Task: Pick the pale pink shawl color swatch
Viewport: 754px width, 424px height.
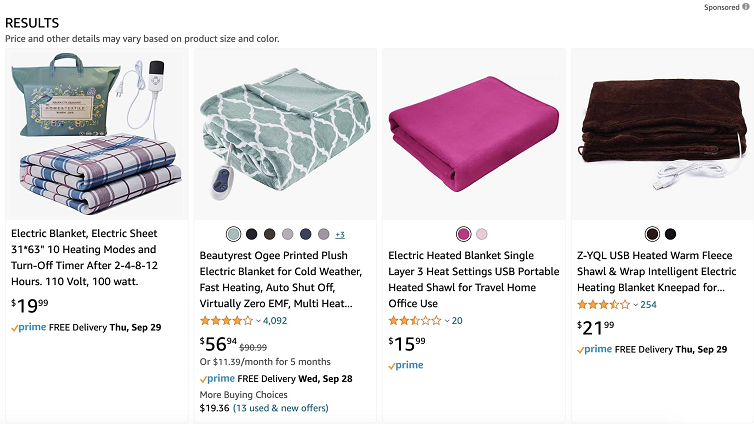Action: [481, 234]
